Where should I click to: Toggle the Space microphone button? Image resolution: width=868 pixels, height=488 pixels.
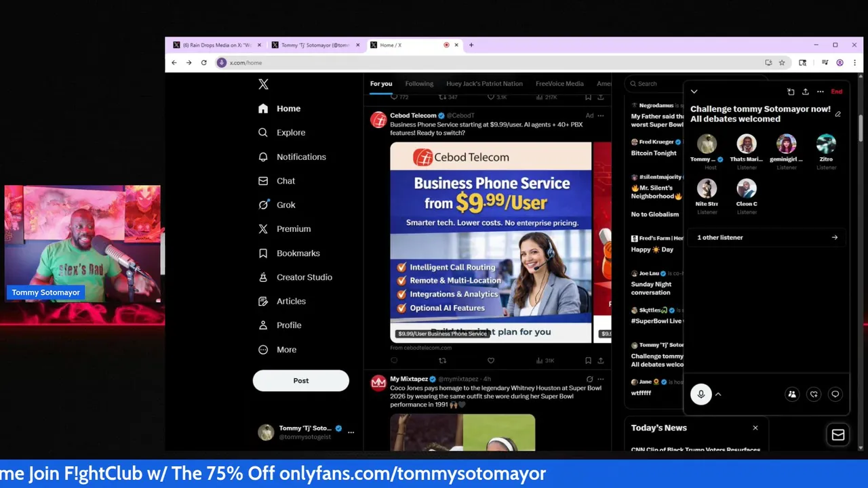pos(701,394)
